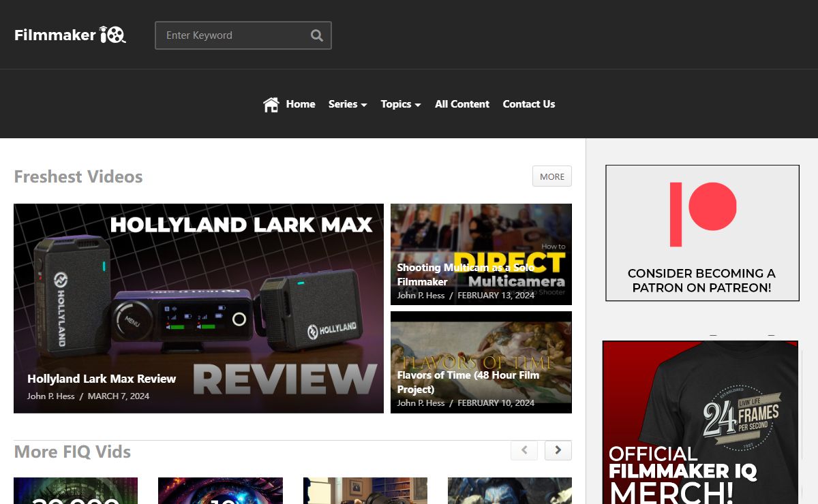
Task: Open the Hollyland Lark Max Review title link
Action: (x=102, y=379)
